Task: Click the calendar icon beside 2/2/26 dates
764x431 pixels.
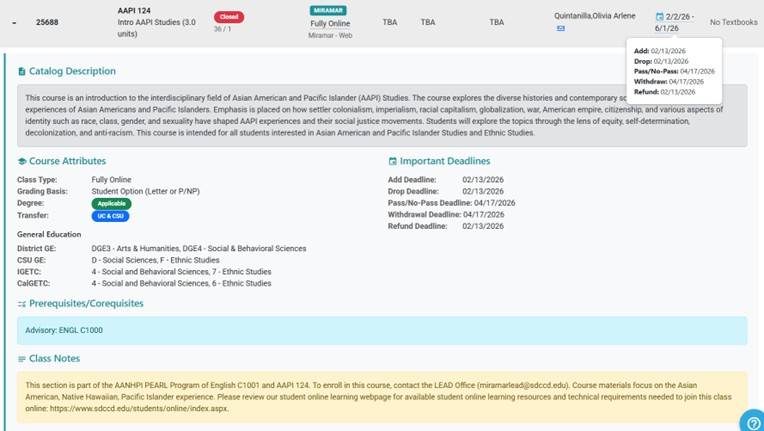Action: (x=659, y=17)
